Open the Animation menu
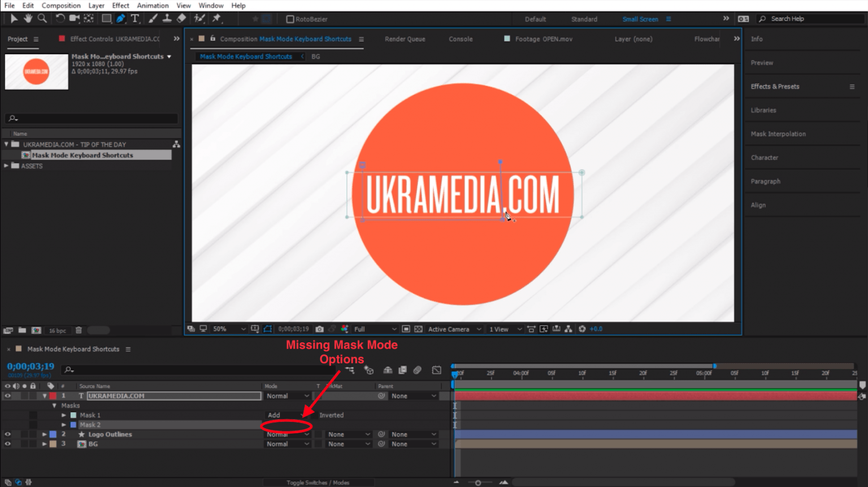The image size is (868, 487). pos(153,6)
